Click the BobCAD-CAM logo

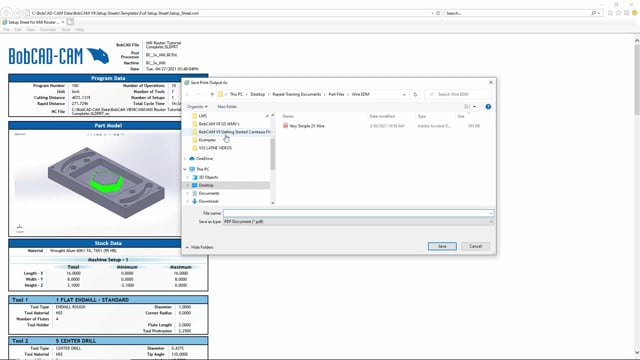coord(59,56)
